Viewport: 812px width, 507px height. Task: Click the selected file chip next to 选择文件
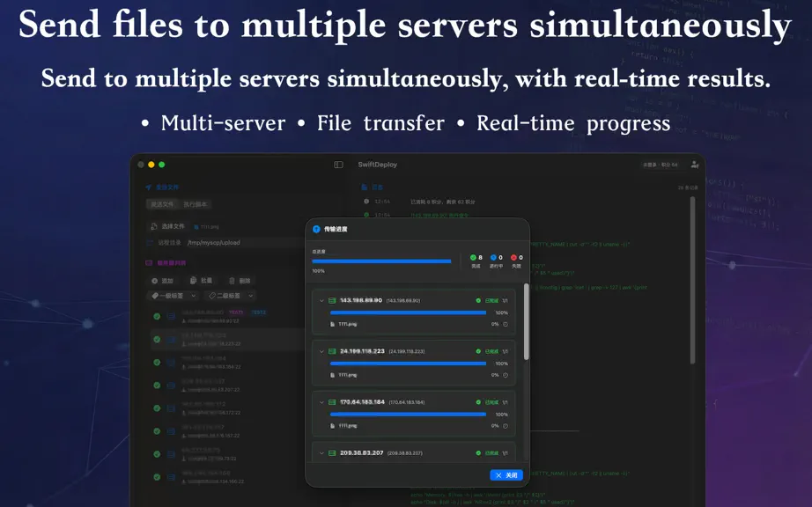tap(207, 226)
